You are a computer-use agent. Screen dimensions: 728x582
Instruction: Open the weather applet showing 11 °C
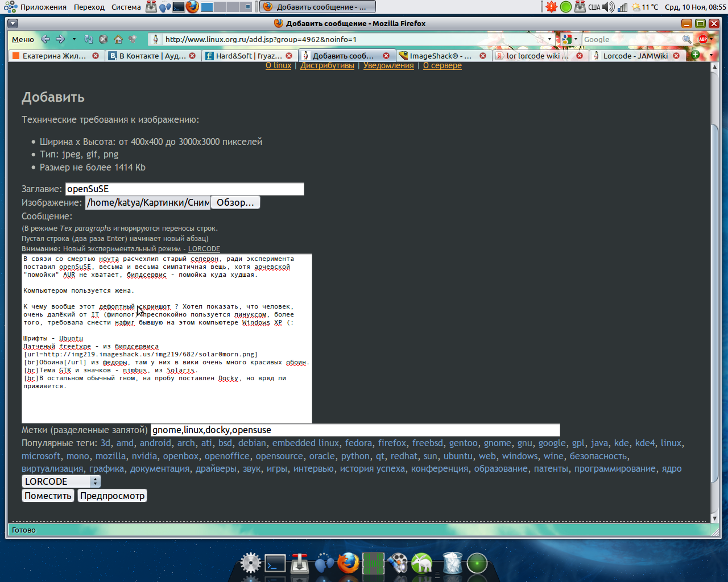(x=645, y=7)
